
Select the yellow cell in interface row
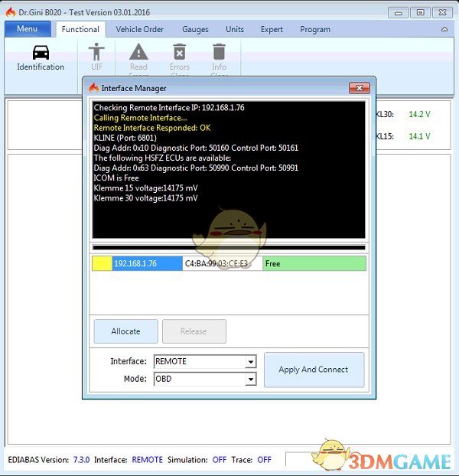(x=102, y=263)
